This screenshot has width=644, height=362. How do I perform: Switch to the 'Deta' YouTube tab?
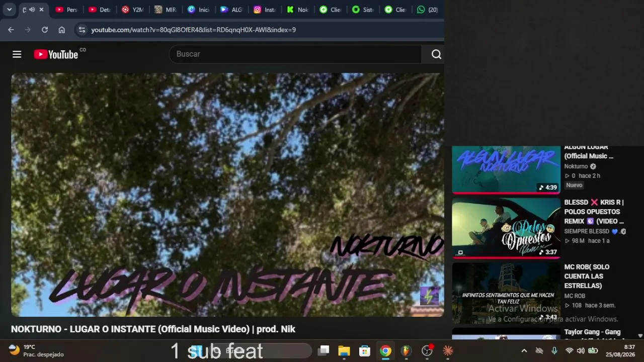100,10
